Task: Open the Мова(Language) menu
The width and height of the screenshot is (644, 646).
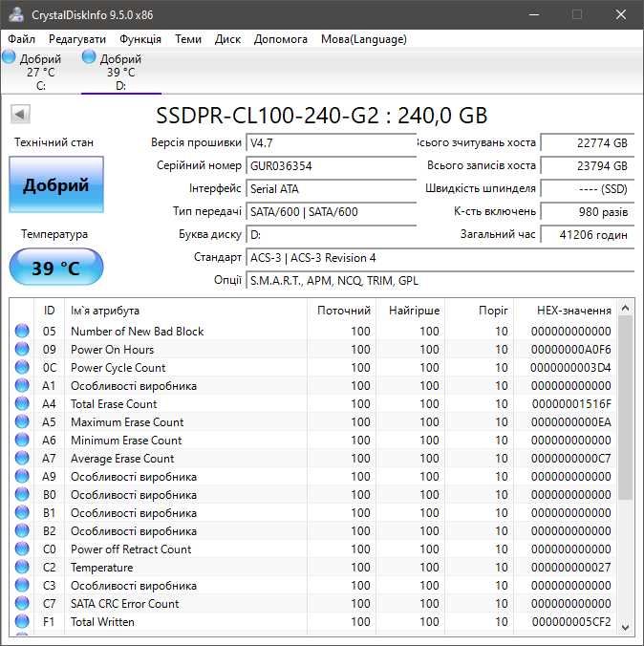Action: [x=364, y=39]
